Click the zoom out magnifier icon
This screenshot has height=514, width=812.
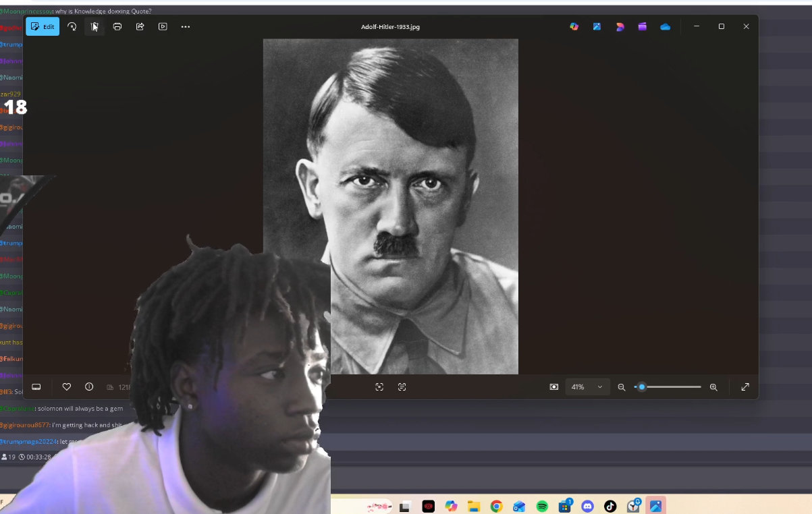click(622, 387)
